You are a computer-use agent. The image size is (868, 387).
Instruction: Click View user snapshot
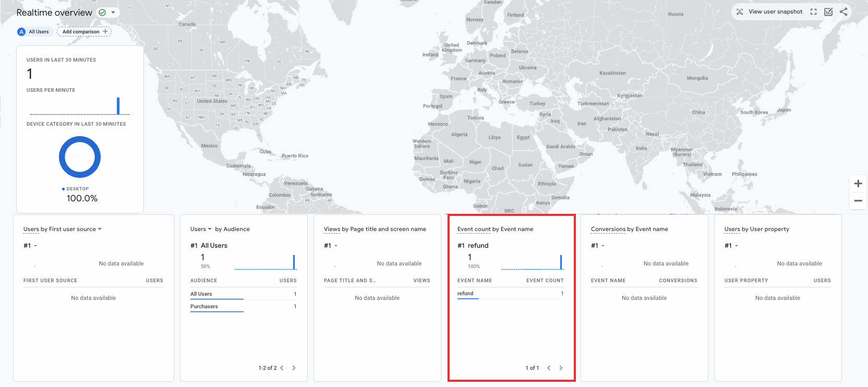[769, 11]
